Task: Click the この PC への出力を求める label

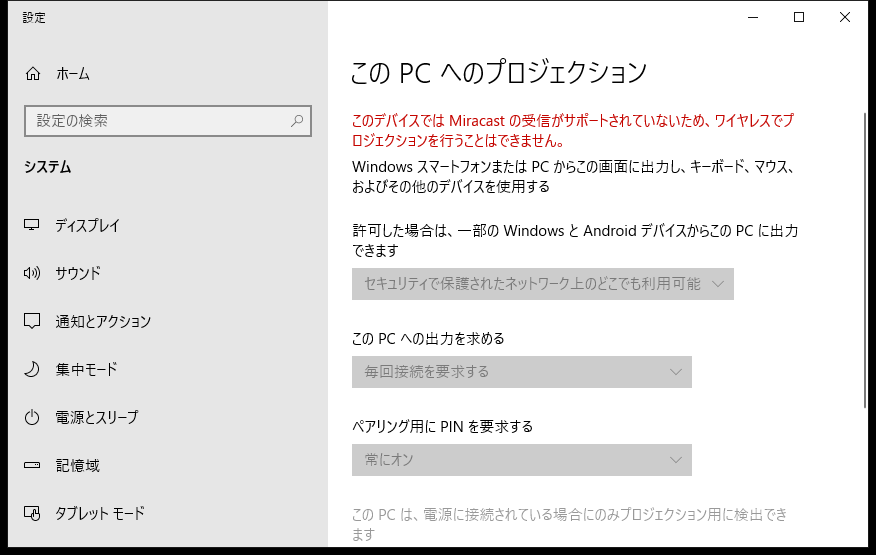Action: 428,339
